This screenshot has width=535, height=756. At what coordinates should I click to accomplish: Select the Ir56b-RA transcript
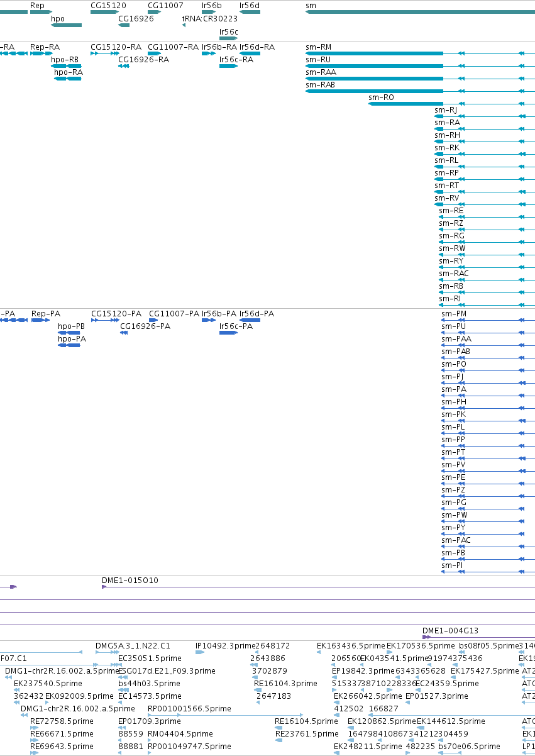tap(209, 53)
